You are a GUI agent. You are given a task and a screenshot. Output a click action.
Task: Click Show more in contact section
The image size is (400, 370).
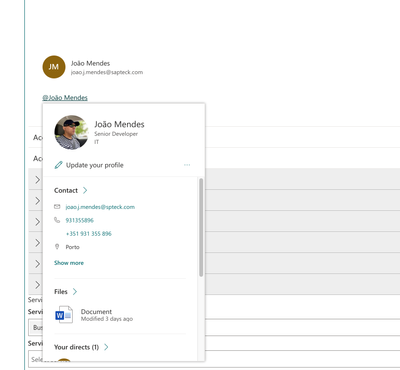click(x=69, y=263)
